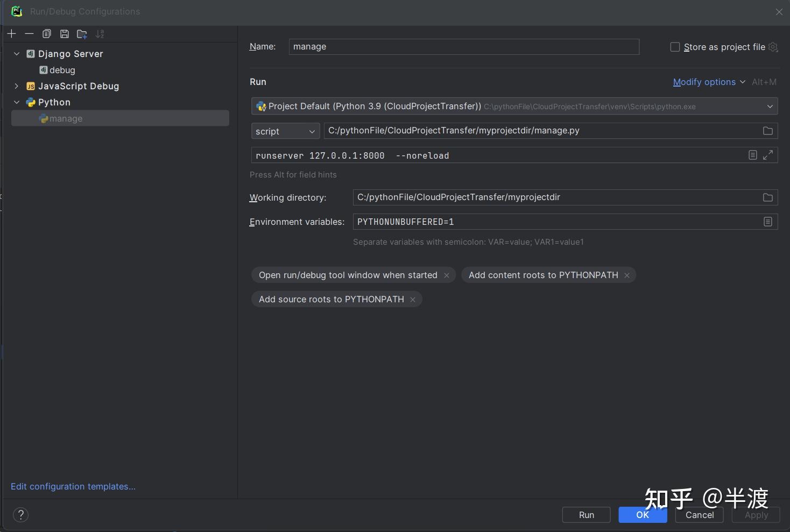Screen dimensions: 790x532
Task: Copy the manage configuration via copy icon
Action: pos(47,33)
